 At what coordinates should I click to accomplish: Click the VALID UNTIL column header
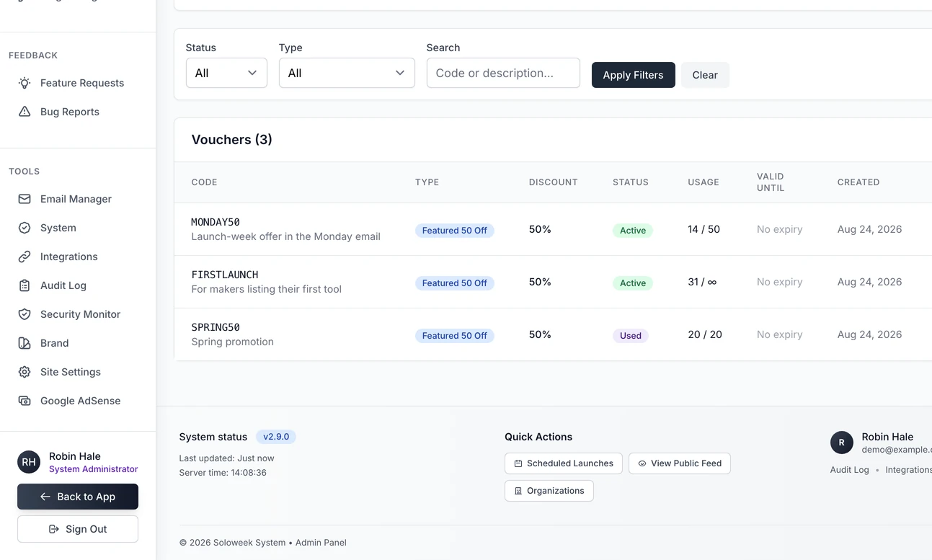[771, 182]
